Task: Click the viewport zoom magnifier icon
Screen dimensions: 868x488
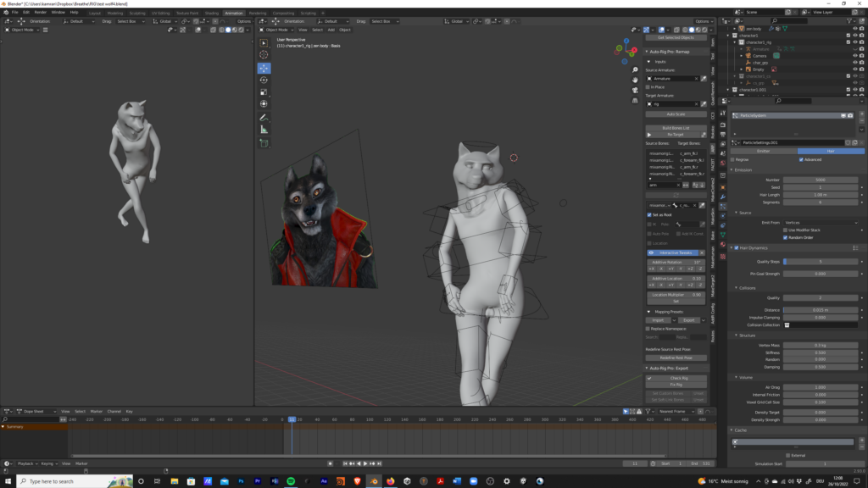Action: click(635, 69)
